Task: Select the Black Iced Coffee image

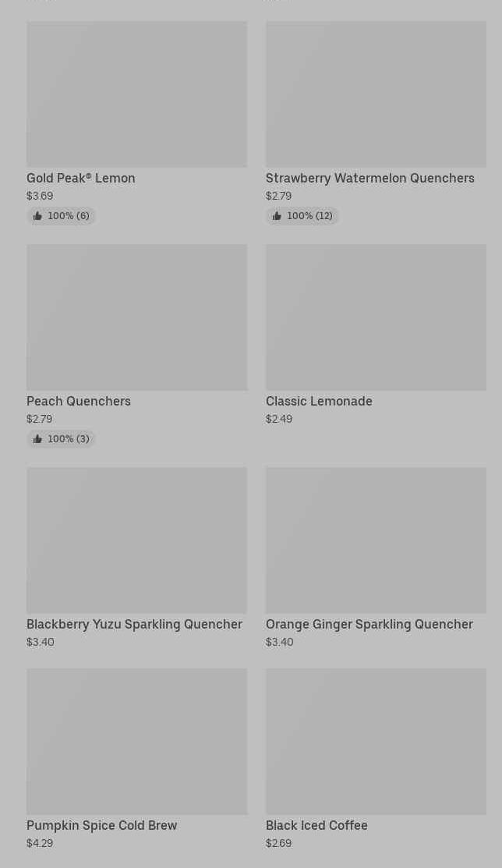Action: point(376,742)
